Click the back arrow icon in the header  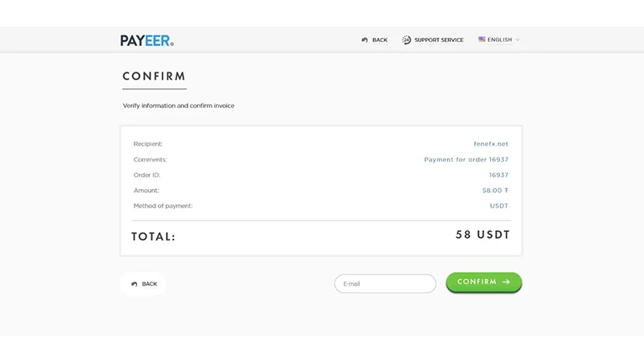tap(365, 40)
